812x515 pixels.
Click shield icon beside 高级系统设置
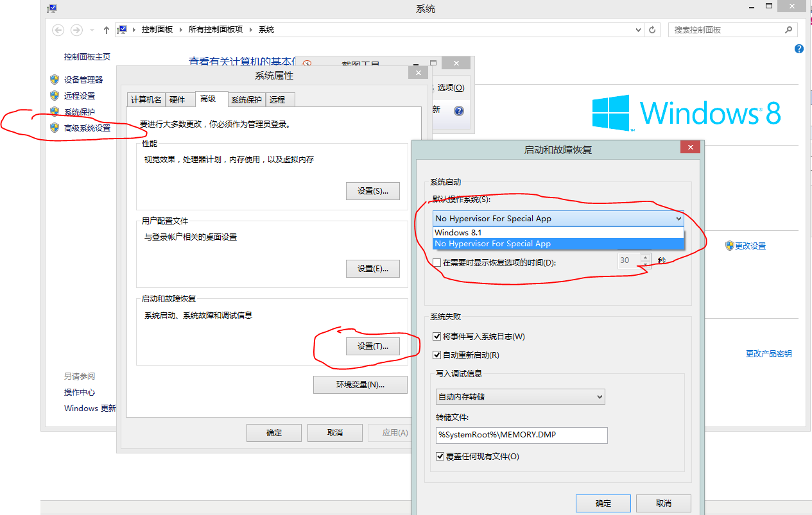point(55,128)
